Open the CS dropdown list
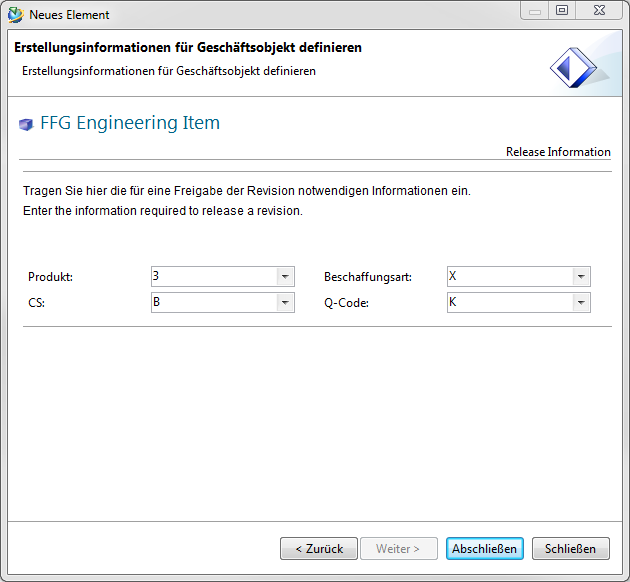This screenshot has height=582, width=630. tap(285, 303)
